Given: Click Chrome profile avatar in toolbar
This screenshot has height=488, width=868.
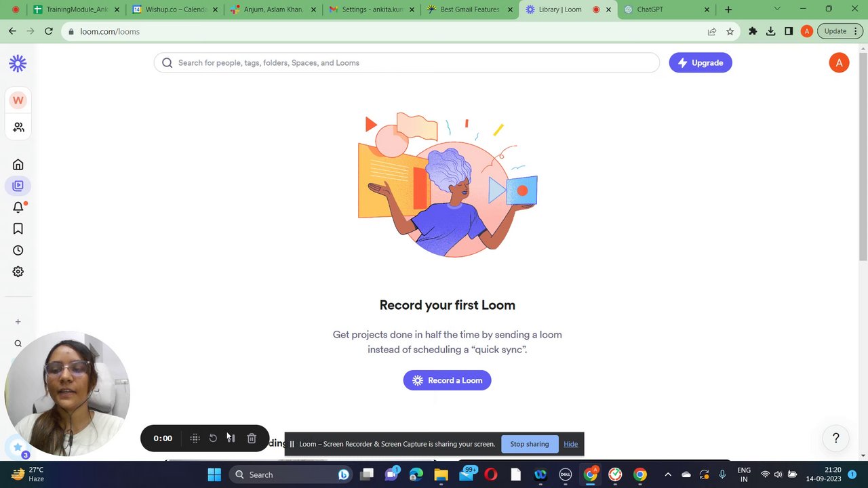Looking at the screenshot, I should point(806,31).
